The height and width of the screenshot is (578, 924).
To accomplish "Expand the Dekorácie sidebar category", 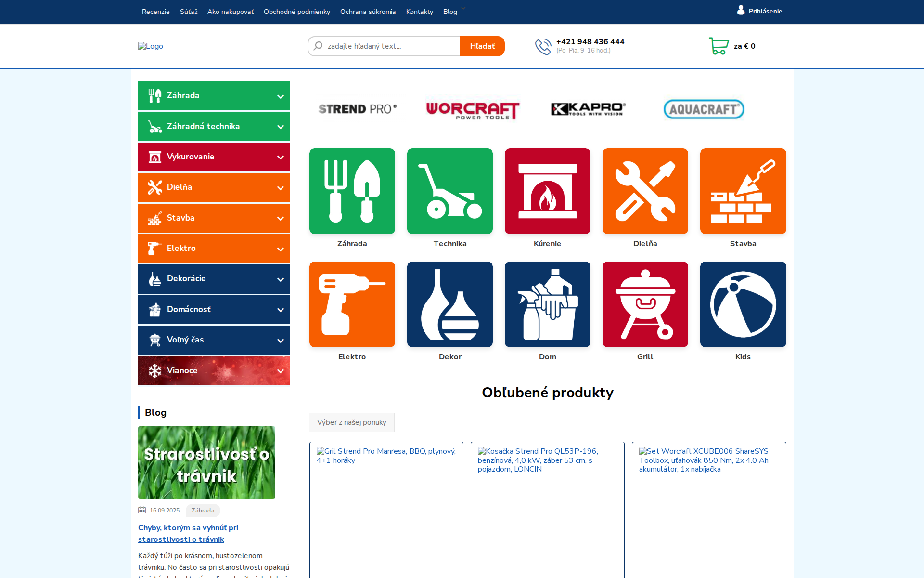I will coord(214,278).
